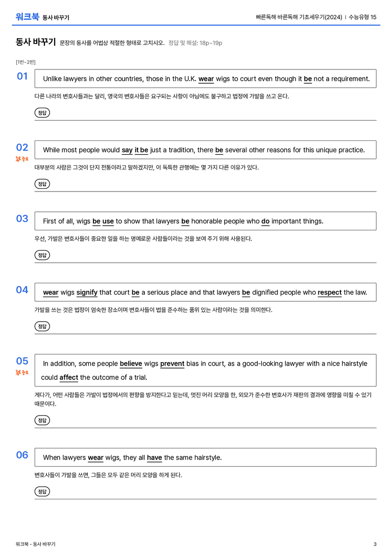
Task: Click the 정답 badge under question 03
Action: click(42, 255)
